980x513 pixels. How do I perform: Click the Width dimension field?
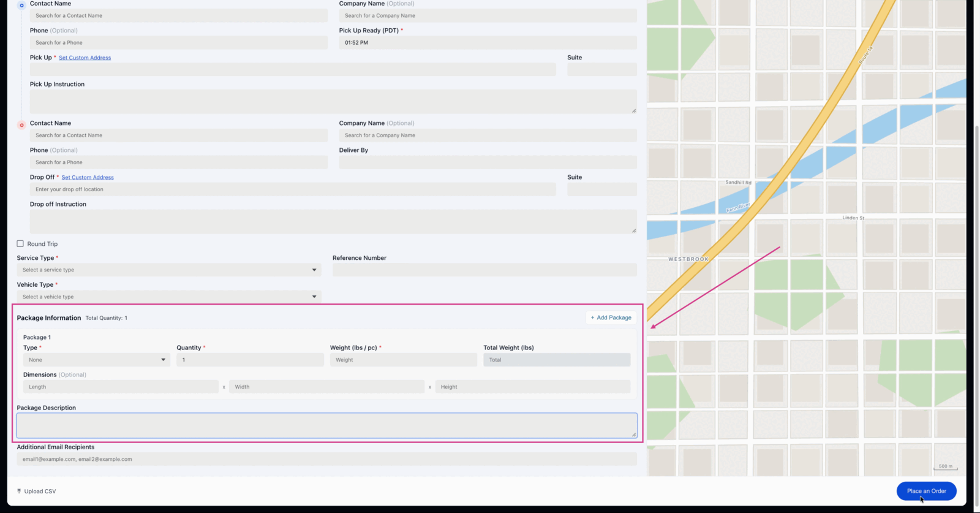click(326, 387)
